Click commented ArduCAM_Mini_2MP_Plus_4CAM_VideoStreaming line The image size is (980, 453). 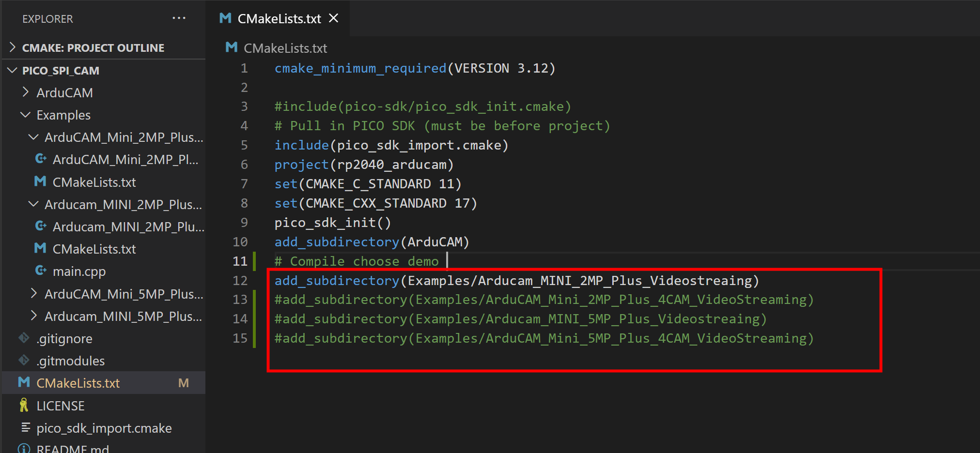tap(544, 300)
